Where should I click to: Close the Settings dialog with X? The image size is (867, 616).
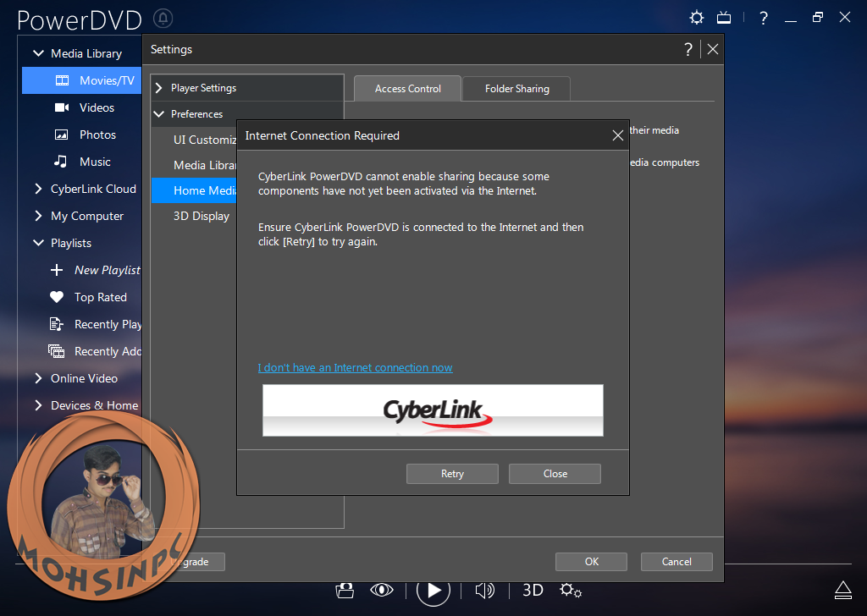click(713, 49)
